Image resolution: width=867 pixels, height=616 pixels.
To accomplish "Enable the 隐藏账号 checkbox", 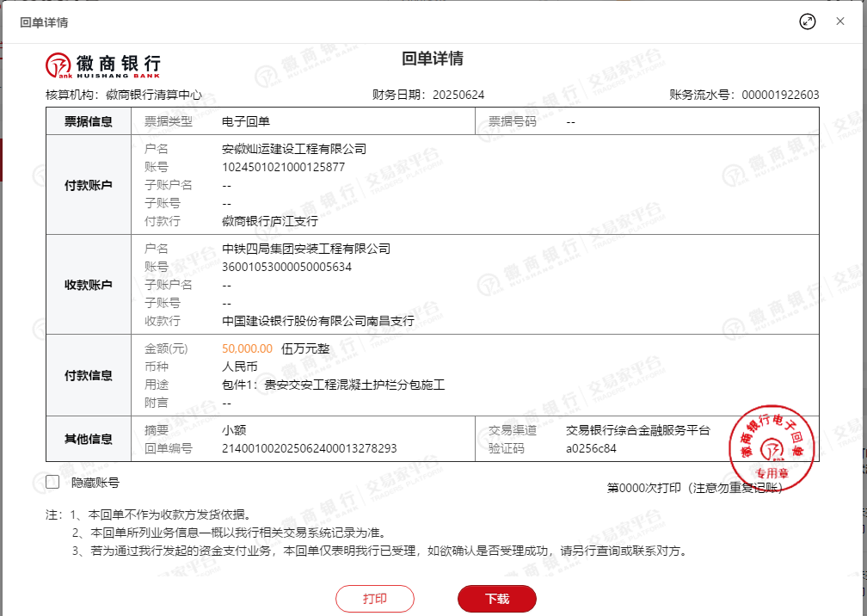I will (x=52, y=483).
